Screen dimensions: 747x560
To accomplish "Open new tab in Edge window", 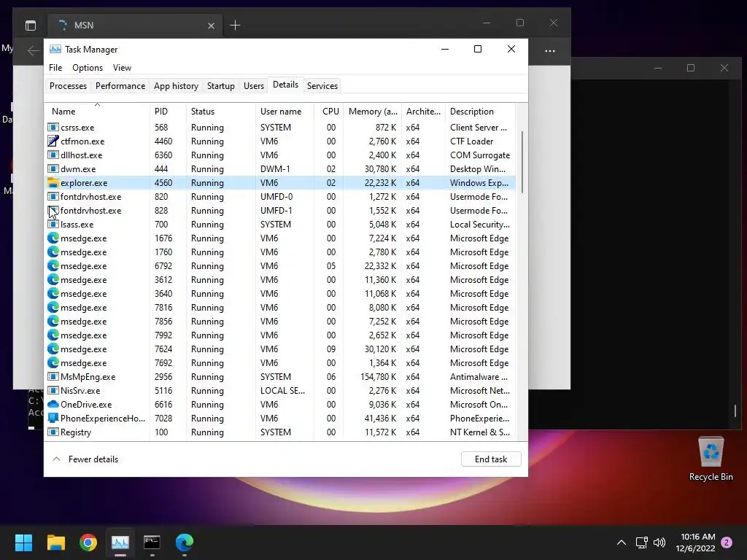I will 235,26.
